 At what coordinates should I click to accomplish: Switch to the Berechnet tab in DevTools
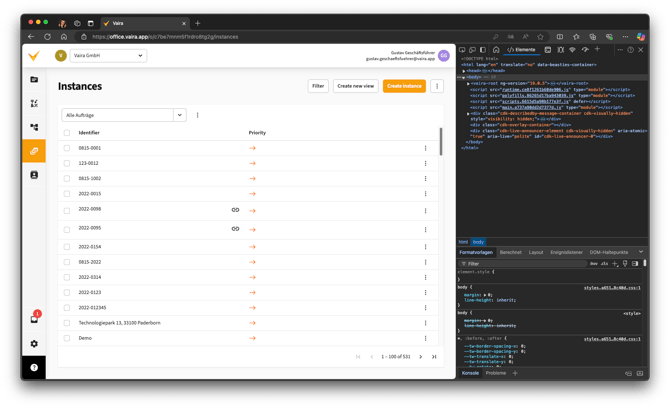click(510, 252)
